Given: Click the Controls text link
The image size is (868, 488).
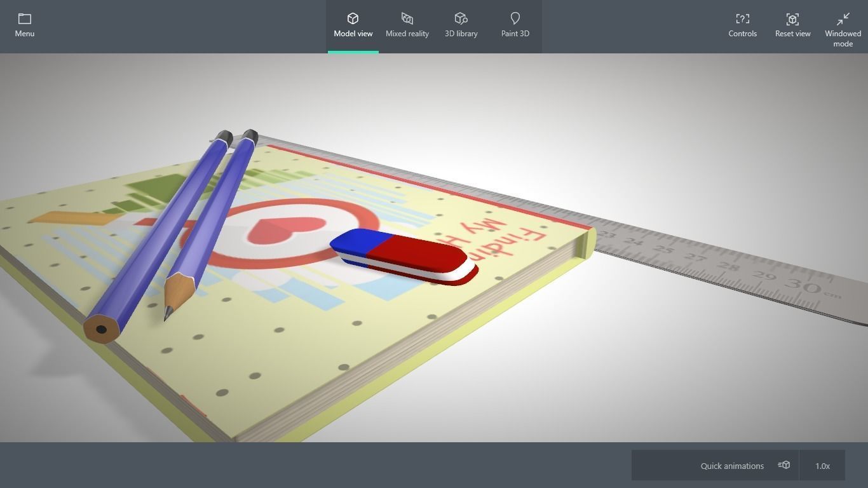Looking at the screenshot, I should pyautogui.click(x=742, y=33).
